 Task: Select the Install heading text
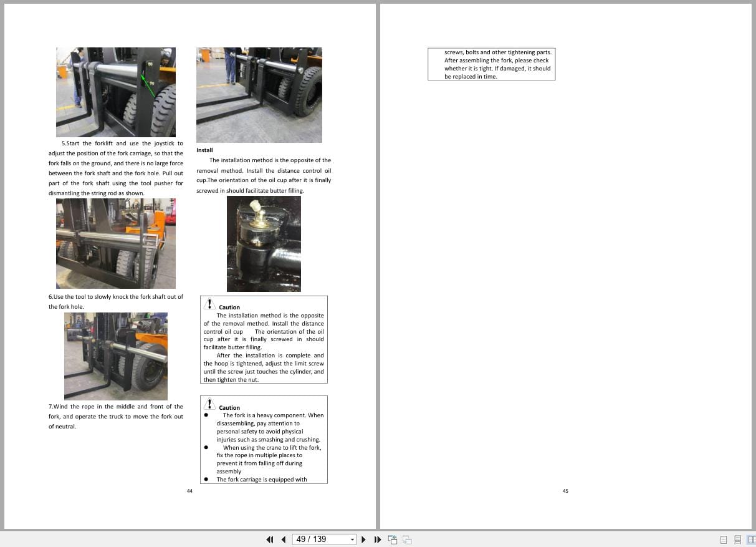click(x=204, y=150)
